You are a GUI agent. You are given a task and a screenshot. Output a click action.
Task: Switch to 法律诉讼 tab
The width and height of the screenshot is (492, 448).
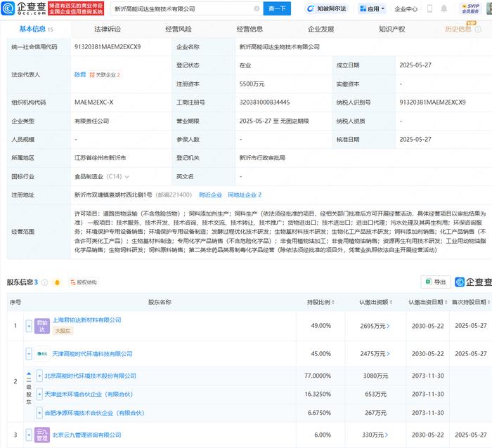click(108, 29)
